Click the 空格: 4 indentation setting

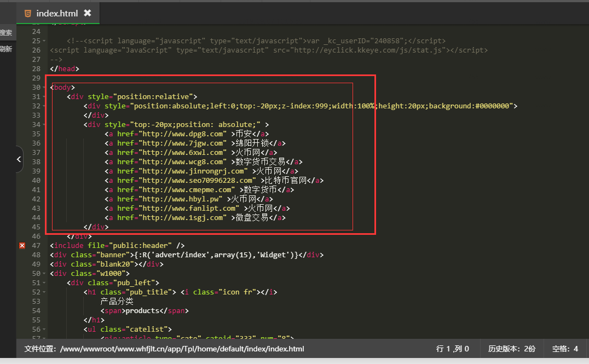[565, 349]
